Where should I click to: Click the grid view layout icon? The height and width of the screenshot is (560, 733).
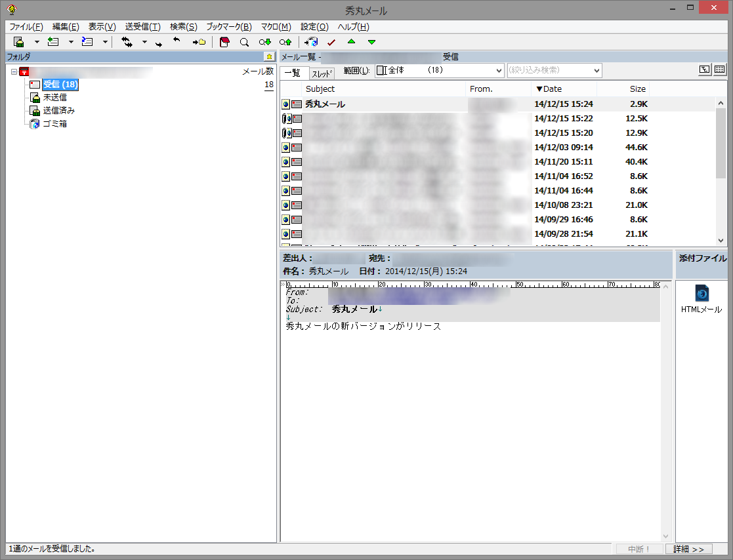pyautogui.click(x=719, y=70)
